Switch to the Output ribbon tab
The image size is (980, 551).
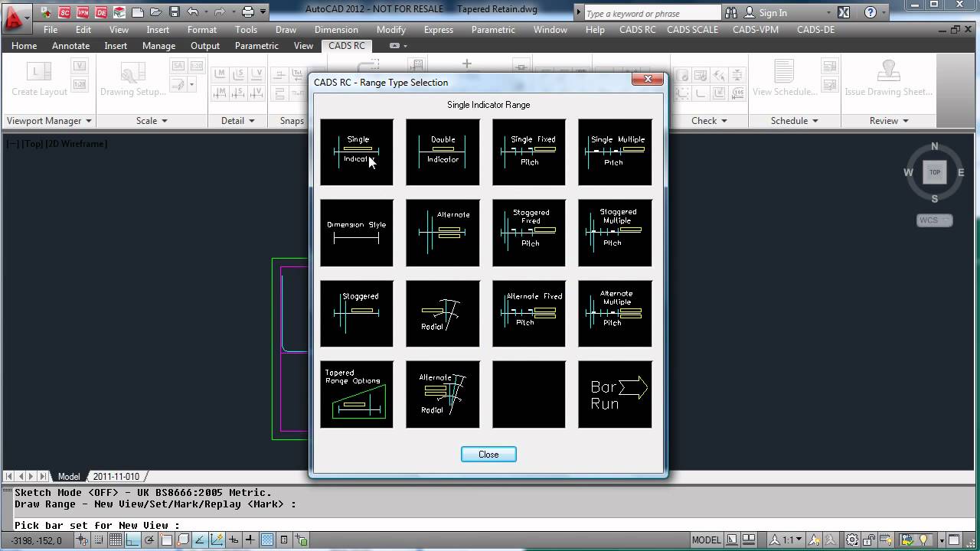point(205,46)
